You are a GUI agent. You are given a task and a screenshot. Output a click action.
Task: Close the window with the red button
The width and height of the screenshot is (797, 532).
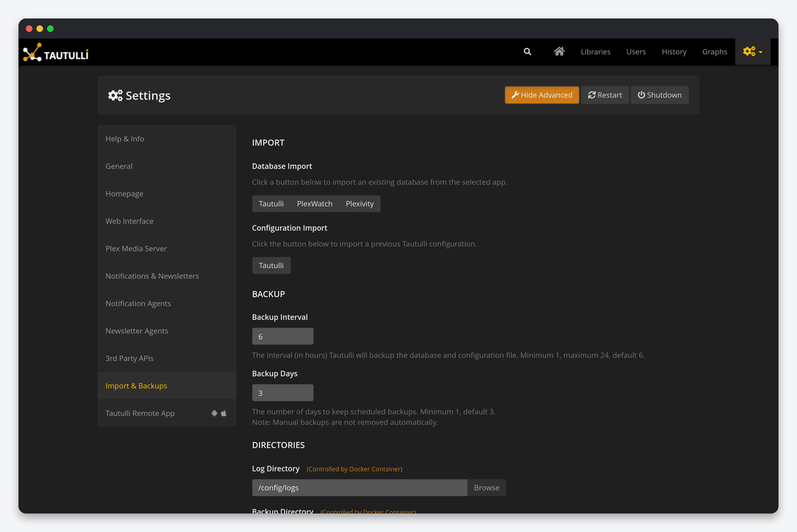pyautogui.click(x=29, y=28)
